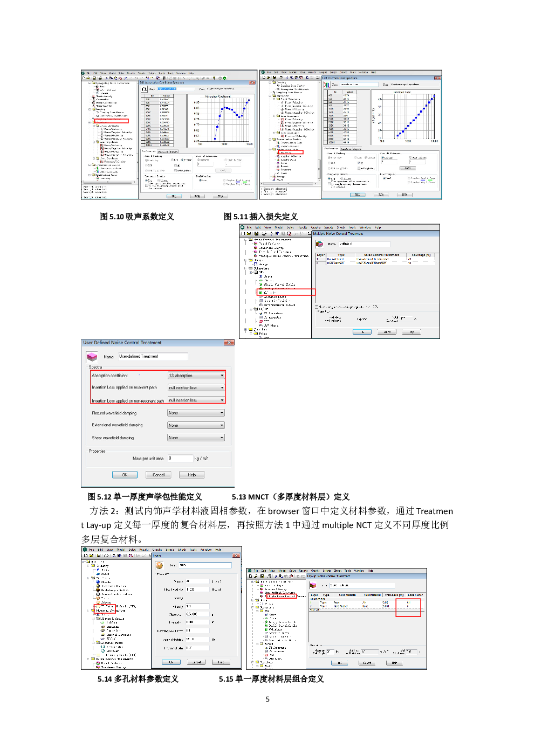Click the lay-up icon in Lay-up Noise Control Treatment dialog
Screen dimensions: 535x756
313,585
